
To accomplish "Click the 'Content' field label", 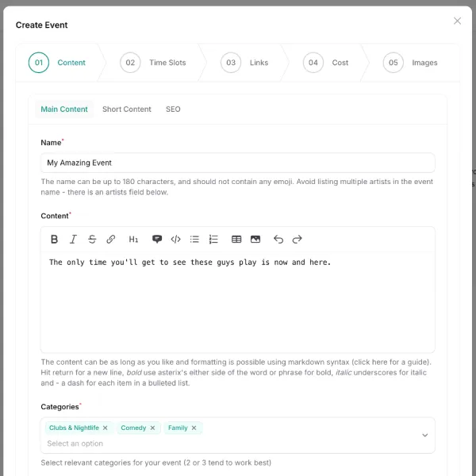I will tap(55, 216).
